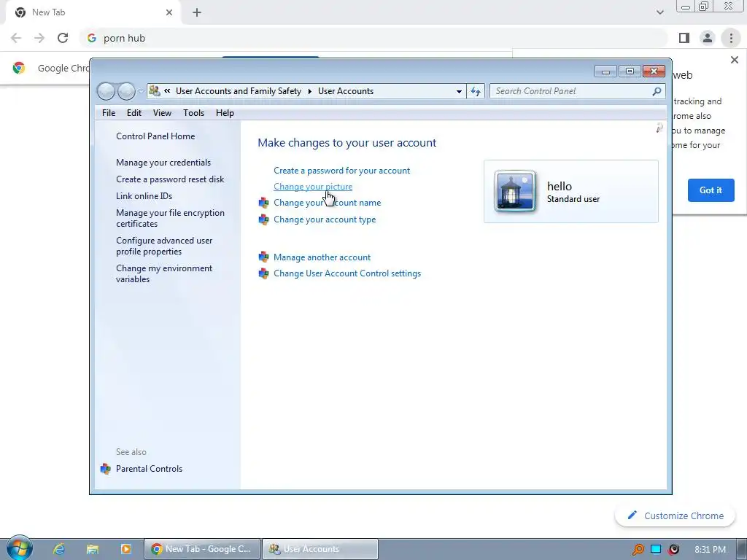
Task: Open Chrome's three-dot menu
Action: tap(731, 38)
